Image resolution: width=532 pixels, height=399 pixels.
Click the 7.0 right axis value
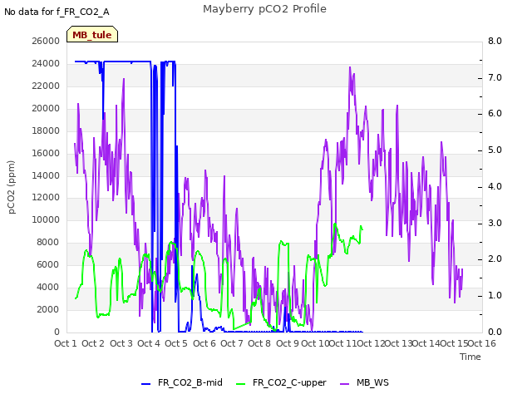495,77
